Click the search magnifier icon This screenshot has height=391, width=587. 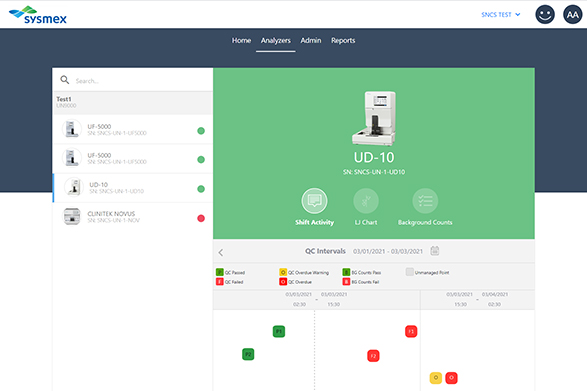tap(65, 80)
